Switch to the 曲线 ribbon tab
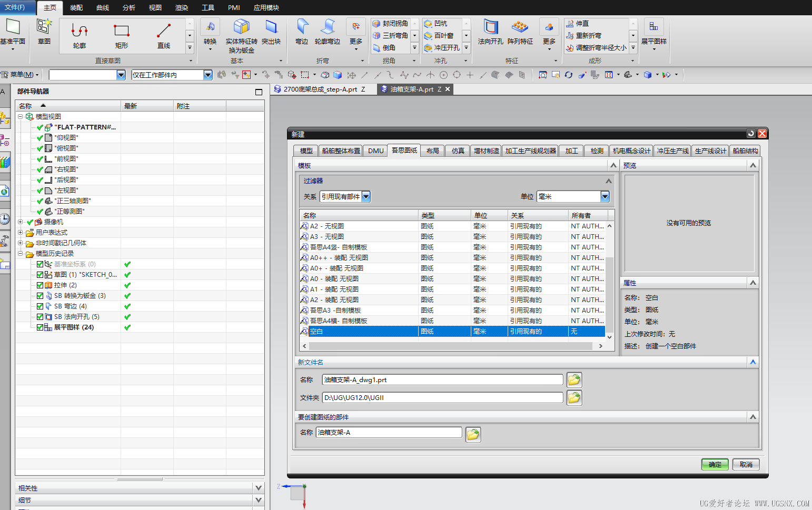The height and width of the screenshot is (510, 812). click(x=103, y=8)
